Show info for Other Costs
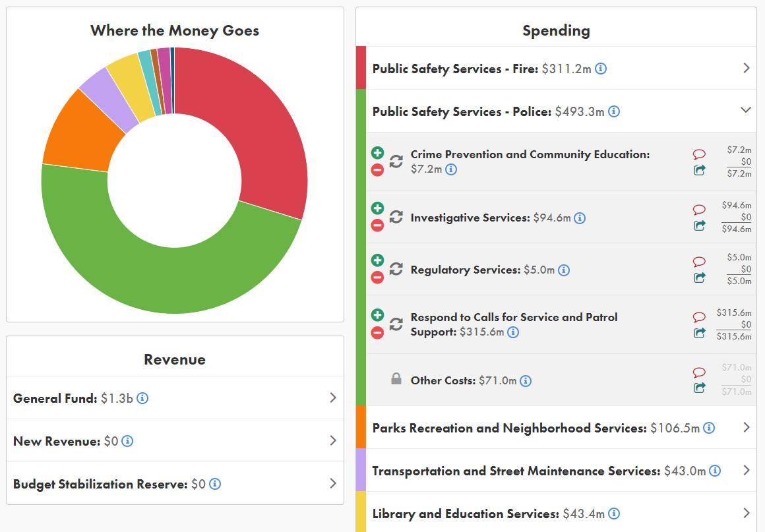 pos(526,381)
